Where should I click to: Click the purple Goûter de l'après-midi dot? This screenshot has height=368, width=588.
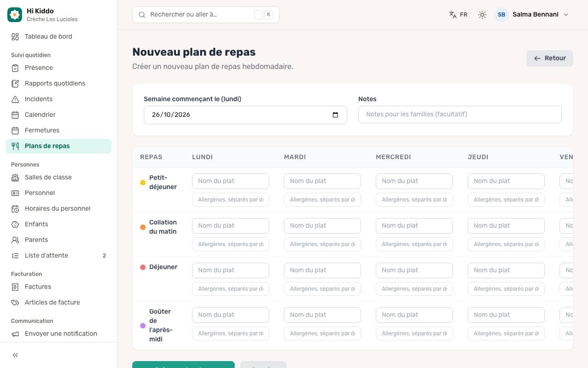coord(143,326)
